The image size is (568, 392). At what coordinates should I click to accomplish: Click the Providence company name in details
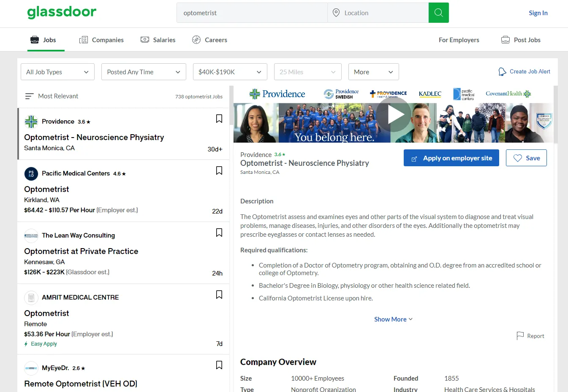coord(256,155)
